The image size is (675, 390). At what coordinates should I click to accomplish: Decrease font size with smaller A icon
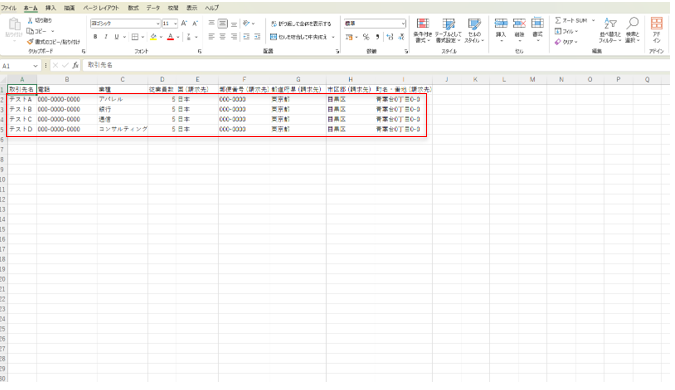[195, 23]
